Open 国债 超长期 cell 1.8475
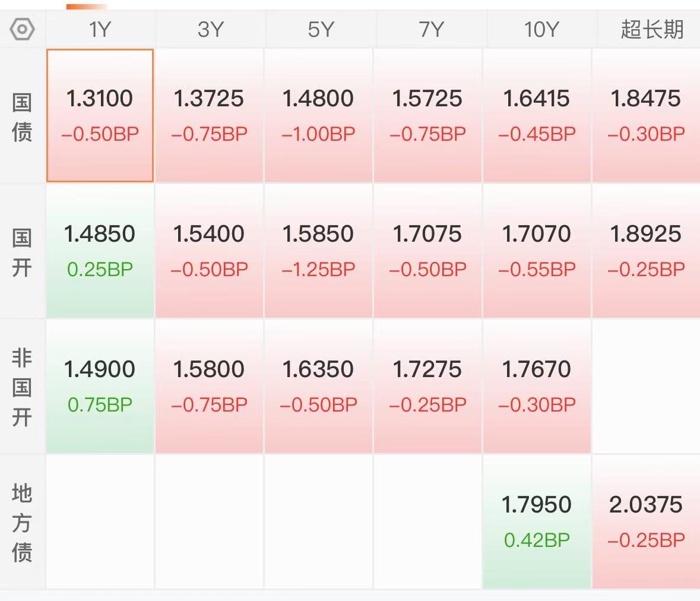Viewport: 700px width, 601px height. pos(646,116)
